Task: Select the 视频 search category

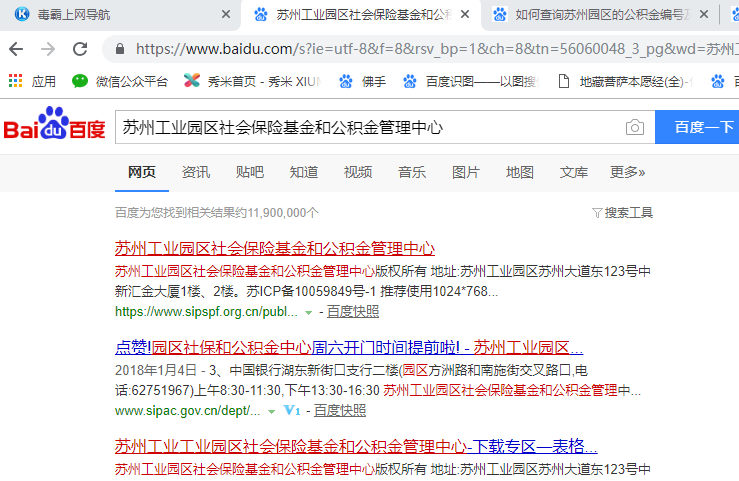Action: click(358, 172)
